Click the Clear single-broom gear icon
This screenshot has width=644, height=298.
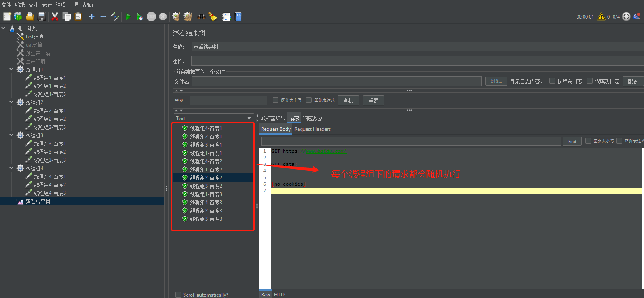(176, 16)
